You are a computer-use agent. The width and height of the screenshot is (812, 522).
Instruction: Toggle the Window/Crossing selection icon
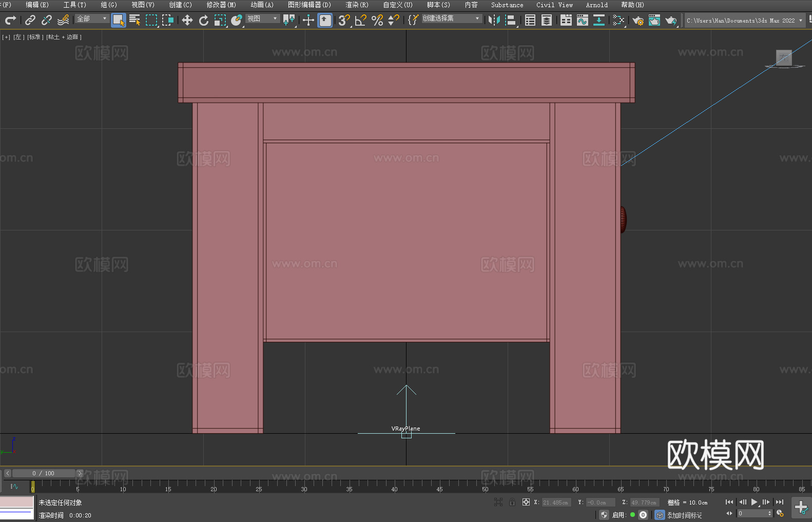click(168, 20)
